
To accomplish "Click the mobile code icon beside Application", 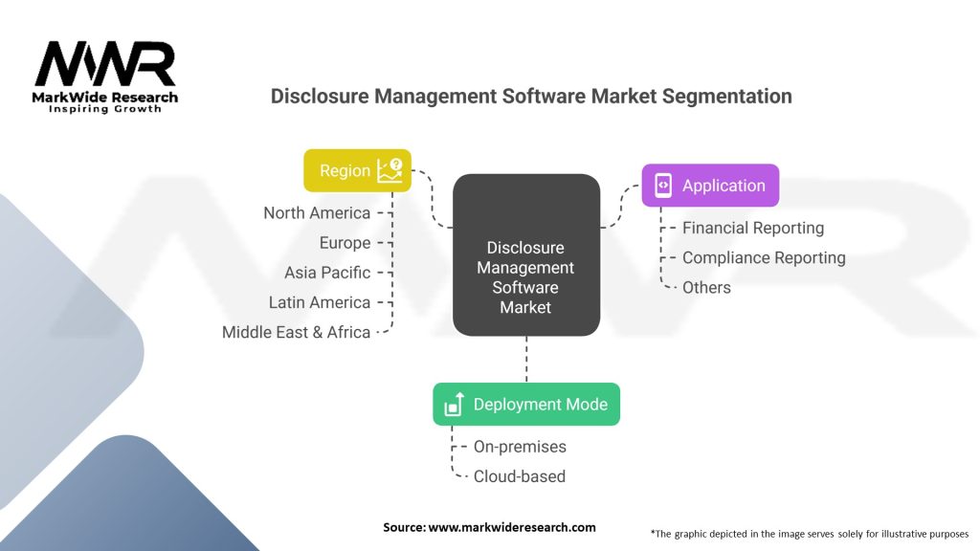I will coord(663,186).
